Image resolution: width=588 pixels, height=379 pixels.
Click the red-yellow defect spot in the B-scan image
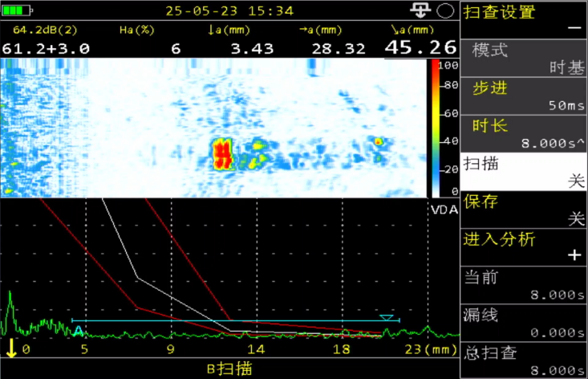click(223, 153)
